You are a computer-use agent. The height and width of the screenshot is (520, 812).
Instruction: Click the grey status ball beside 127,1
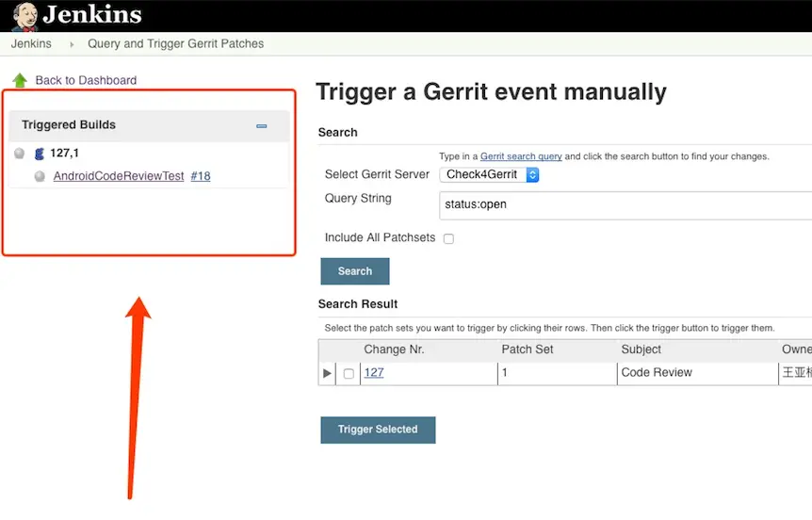point(19,154)
